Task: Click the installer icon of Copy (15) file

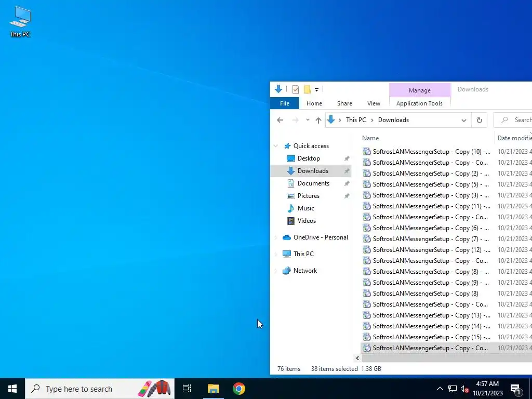Action: tap(366, 337)
